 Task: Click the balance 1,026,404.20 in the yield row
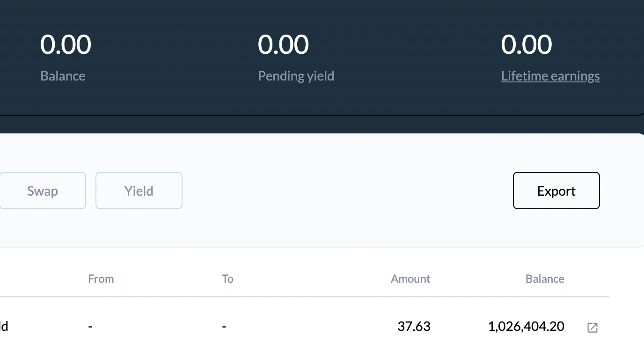tap(526, 326)
